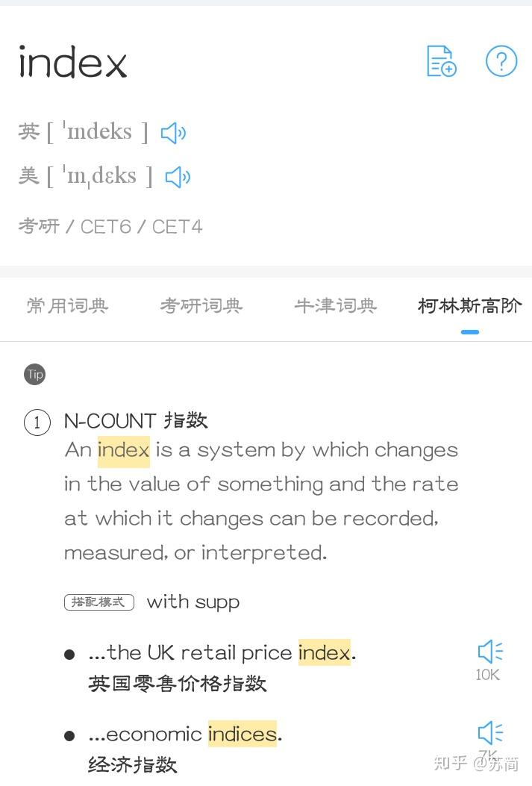
Task: Switch to the 考研词典 tab
Action: coord(201,306)
